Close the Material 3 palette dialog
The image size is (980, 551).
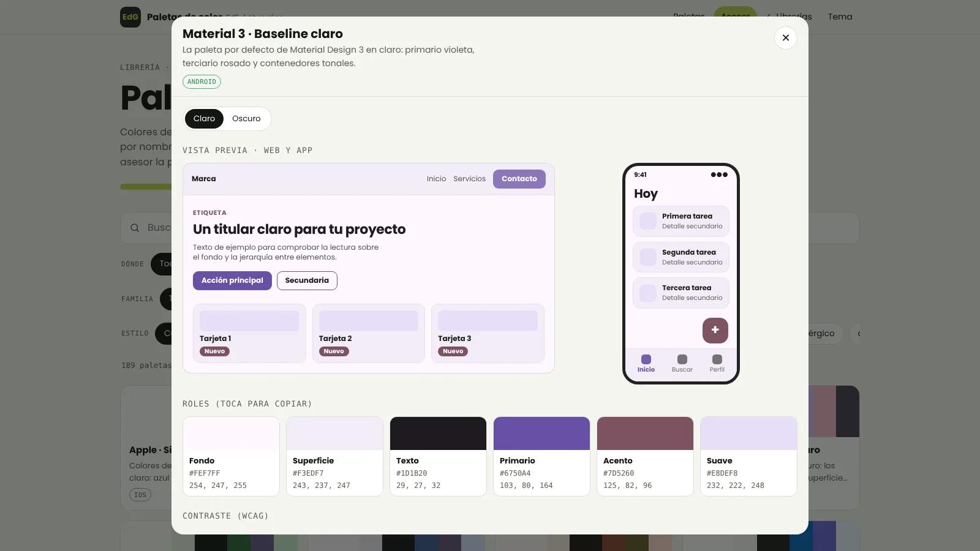[x=786, y=38]
